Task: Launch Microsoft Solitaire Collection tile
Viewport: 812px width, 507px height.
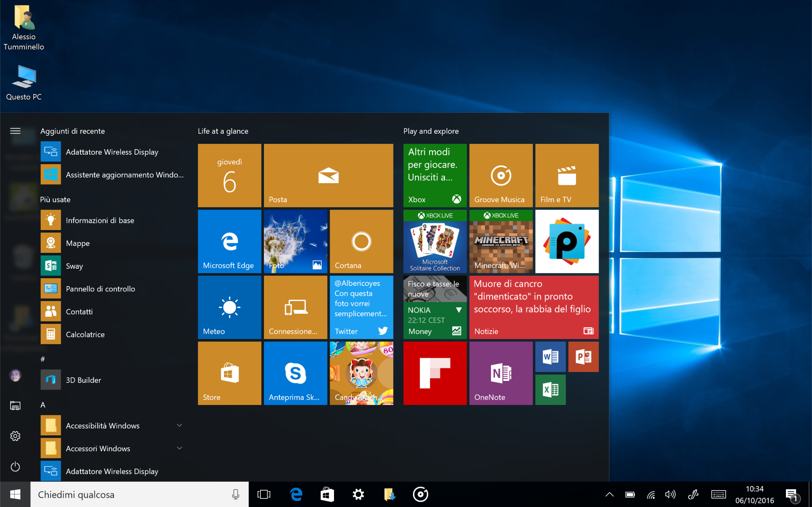Action: pos(435,241)
